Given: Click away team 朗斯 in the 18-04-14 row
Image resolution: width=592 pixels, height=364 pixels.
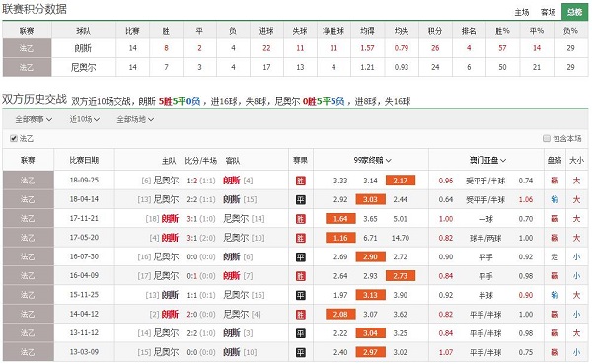Looking at the screenshot, I should pos(232,199).
